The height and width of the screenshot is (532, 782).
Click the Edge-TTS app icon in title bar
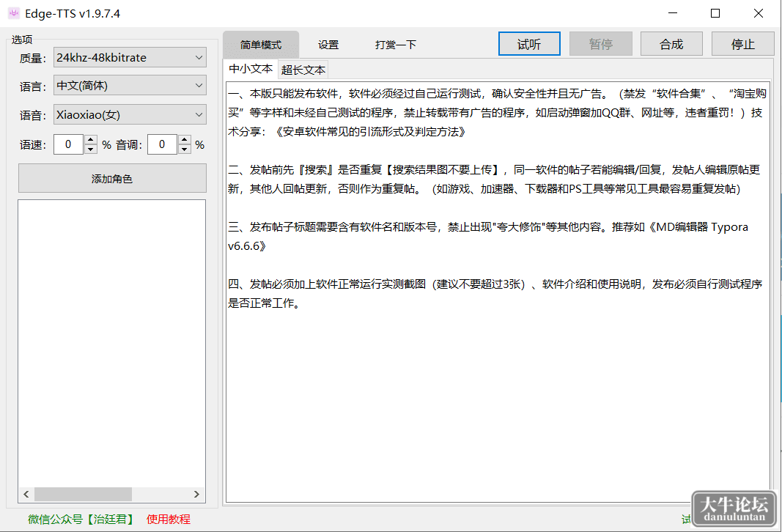pos(13,13)
